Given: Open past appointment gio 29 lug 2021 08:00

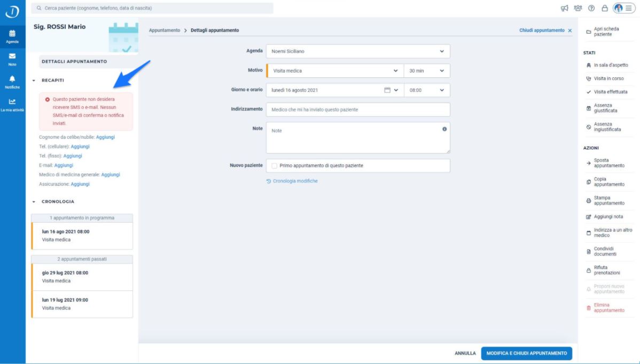Looking at the screenshot, I should point(82,277).
